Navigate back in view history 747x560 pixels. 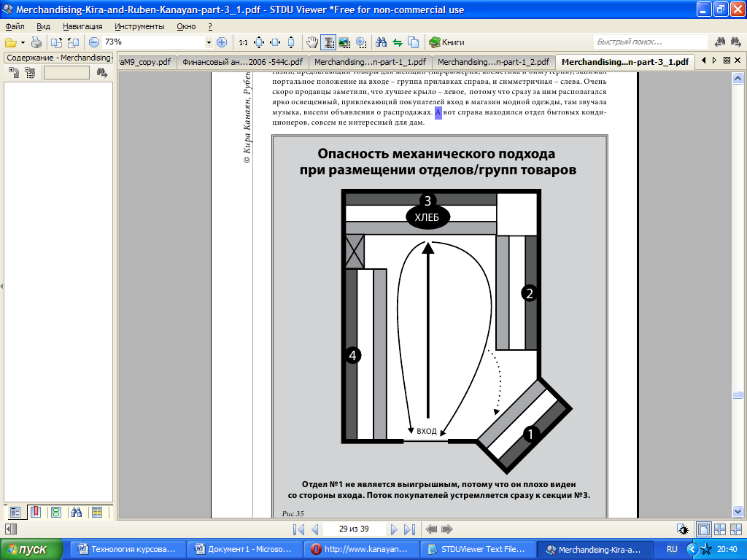[x=431, y=529]
